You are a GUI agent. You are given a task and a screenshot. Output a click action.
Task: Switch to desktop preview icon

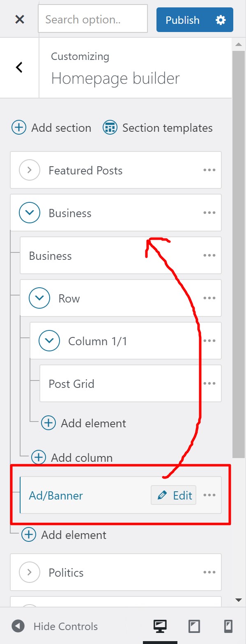point(160,626)
